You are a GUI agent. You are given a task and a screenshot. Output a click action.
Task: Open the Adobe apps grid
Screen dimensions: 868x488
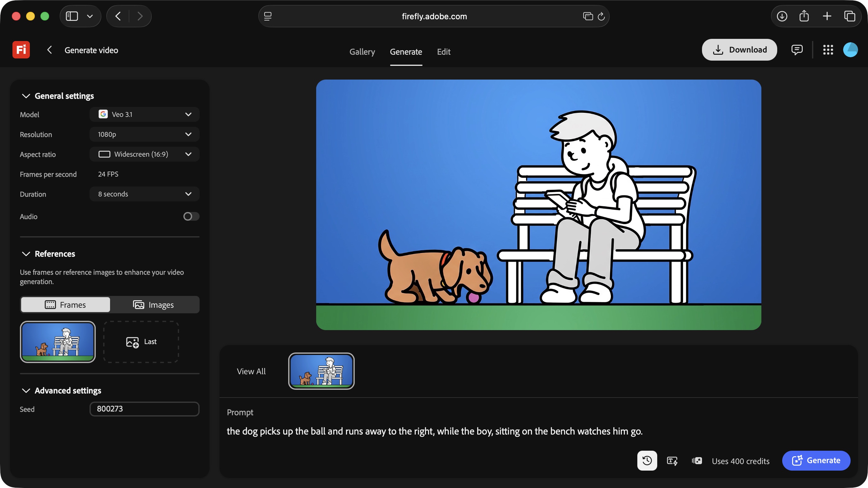pos(828,50)
